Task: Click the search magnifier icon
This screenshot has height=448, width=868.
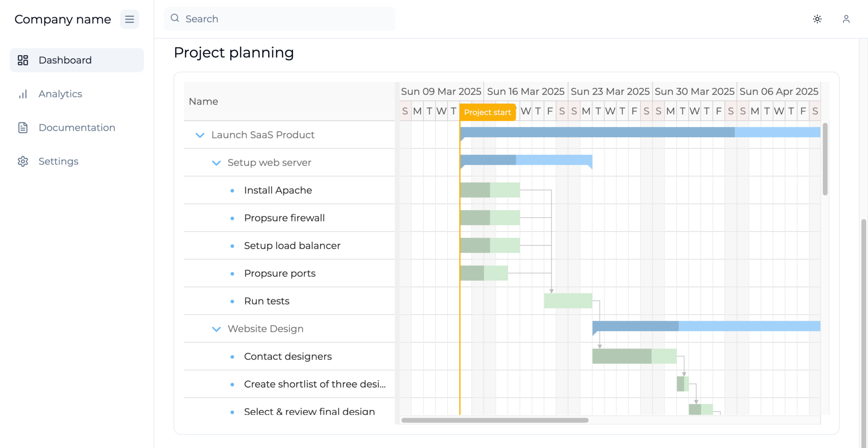Action: (x=175, y=18)
